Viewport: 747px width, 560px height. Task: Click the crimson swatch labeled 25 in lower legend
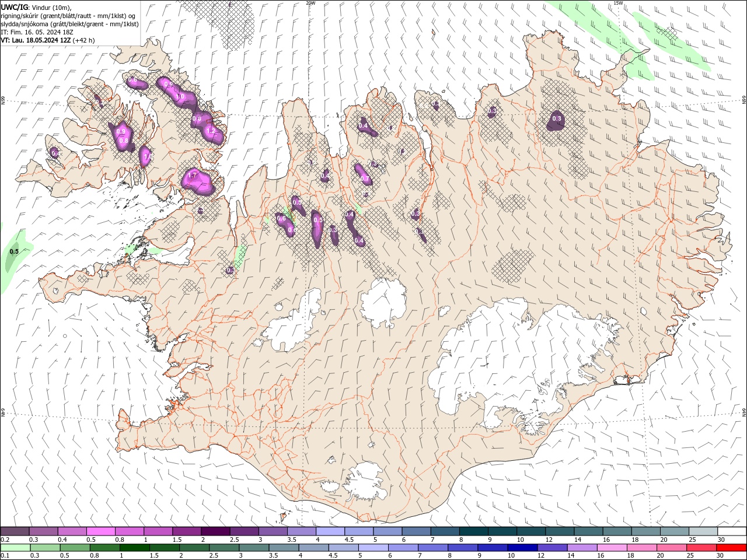[x=701, y=548]
